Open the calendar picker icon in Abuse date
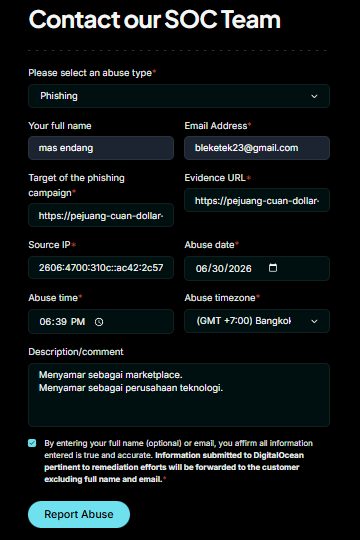 tap(273, 268)
